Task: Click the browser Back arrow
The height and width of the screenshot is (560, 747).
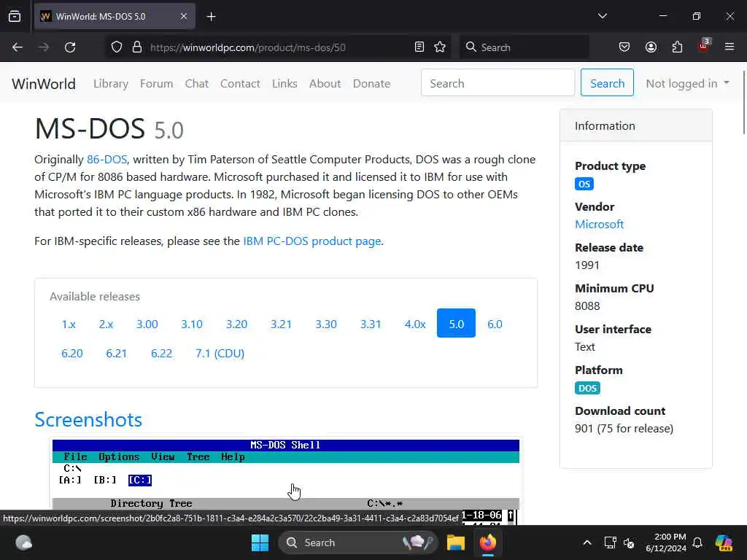Action: 18,47
